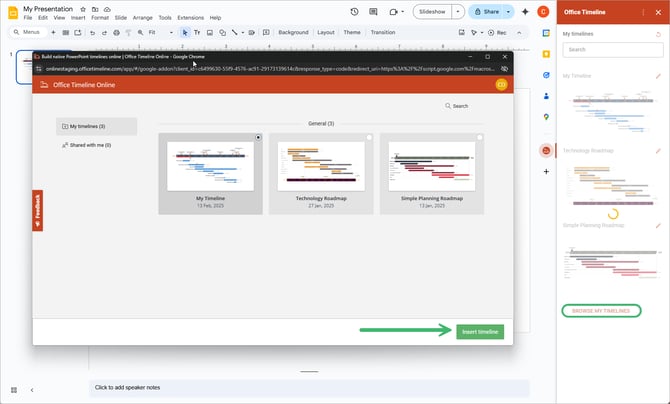This screenshot has width=670, height=404.
Task: Click the Search field in side panel
Action: tap(613, 50)
